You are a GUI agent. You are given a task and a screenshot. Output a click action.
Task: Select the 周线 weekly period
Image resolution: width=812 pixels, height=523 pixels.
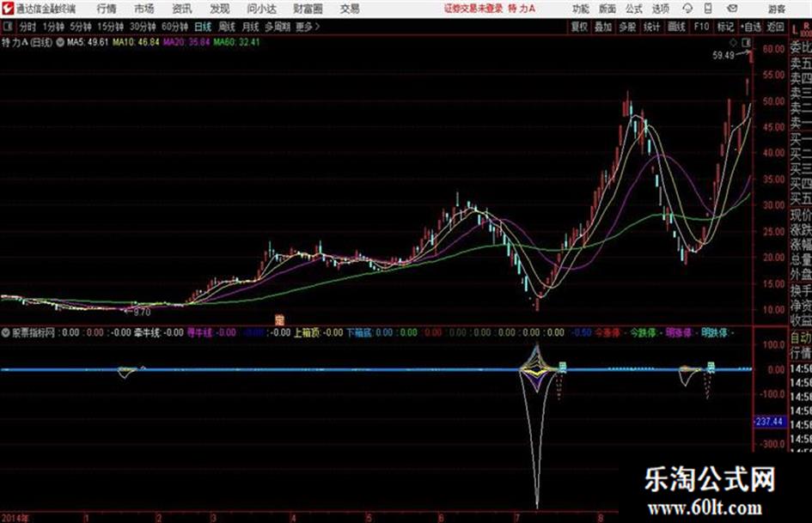pos(227,27)
